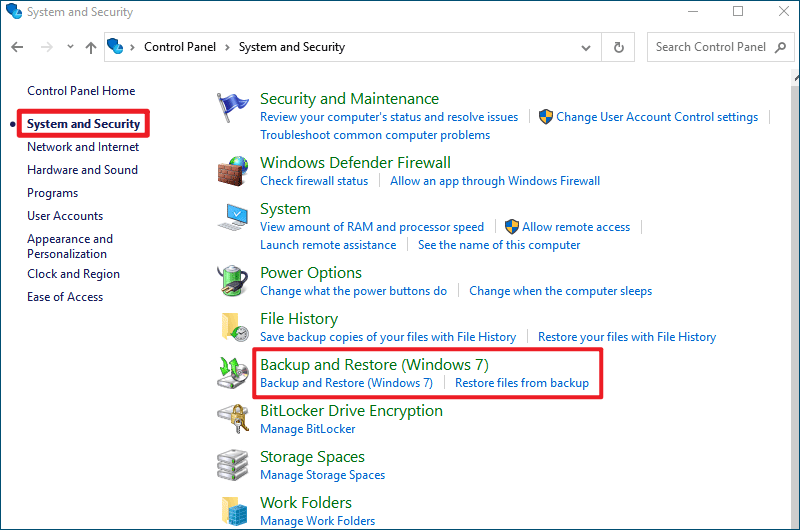Open Appearance and Personalization category

[x=70, y=246]
